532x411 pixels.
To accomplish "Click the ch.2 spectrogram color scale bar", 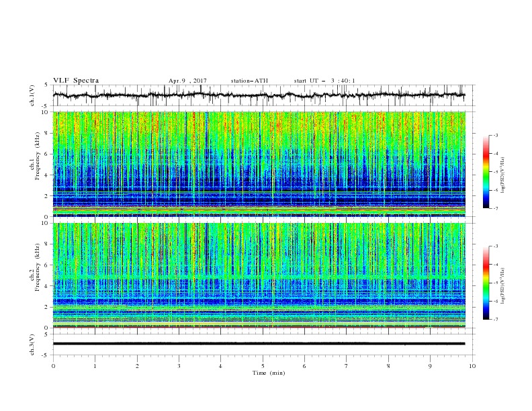I will pos(486,283).
